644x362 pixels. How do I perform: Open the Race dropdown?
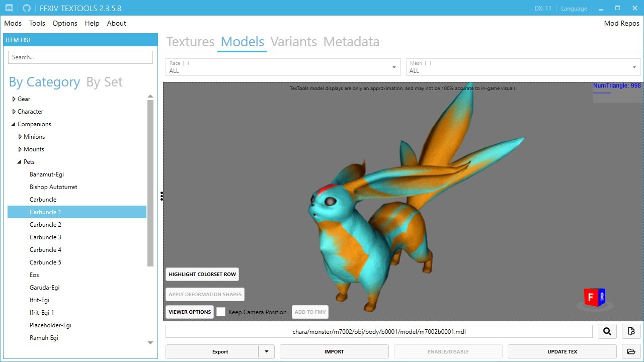point(283,67)
